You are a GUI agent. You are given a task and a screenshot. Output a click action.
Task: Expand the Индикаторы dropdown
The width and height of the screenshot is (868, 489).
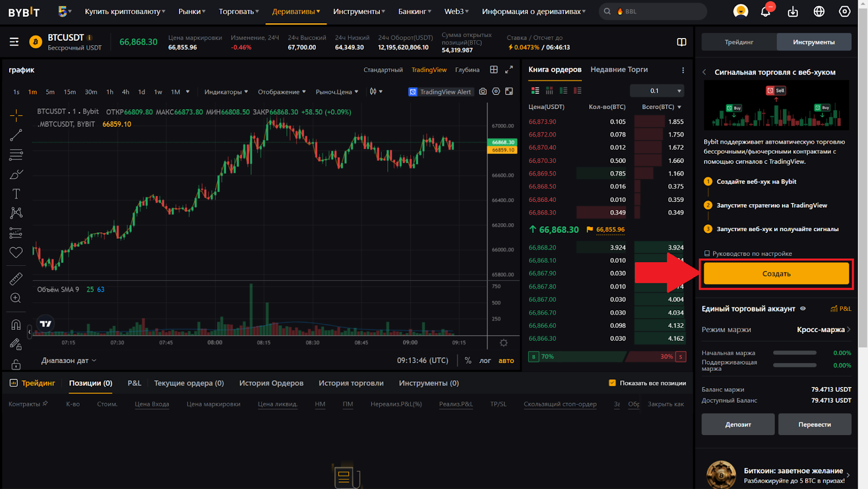[226, 92]
